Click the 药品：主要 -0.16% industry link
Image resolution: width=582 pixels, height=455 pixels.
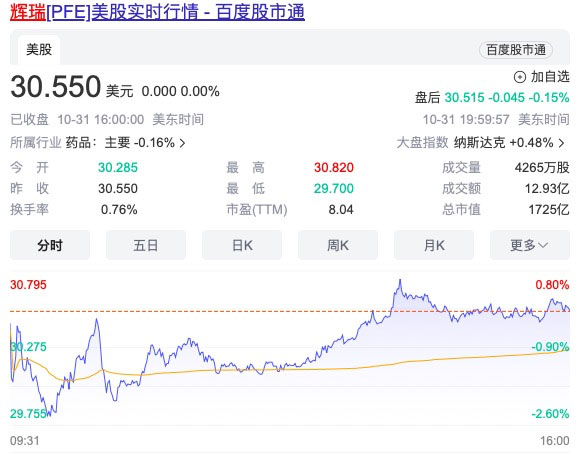pos(120,143)
